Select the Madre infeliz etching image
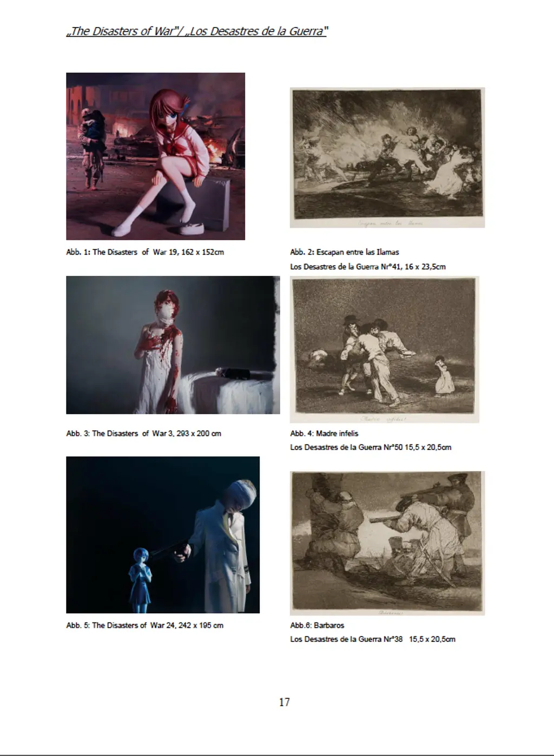 pos(385,350)
